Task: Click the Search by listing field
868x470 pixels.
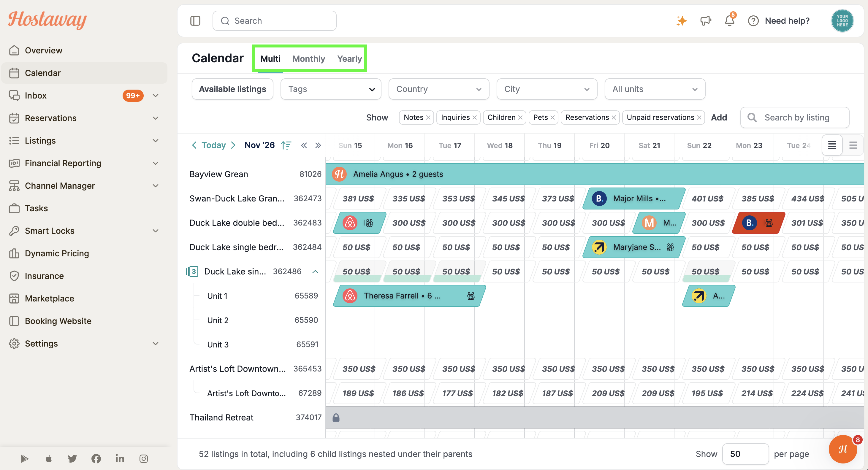Action: tap(795, 117)
